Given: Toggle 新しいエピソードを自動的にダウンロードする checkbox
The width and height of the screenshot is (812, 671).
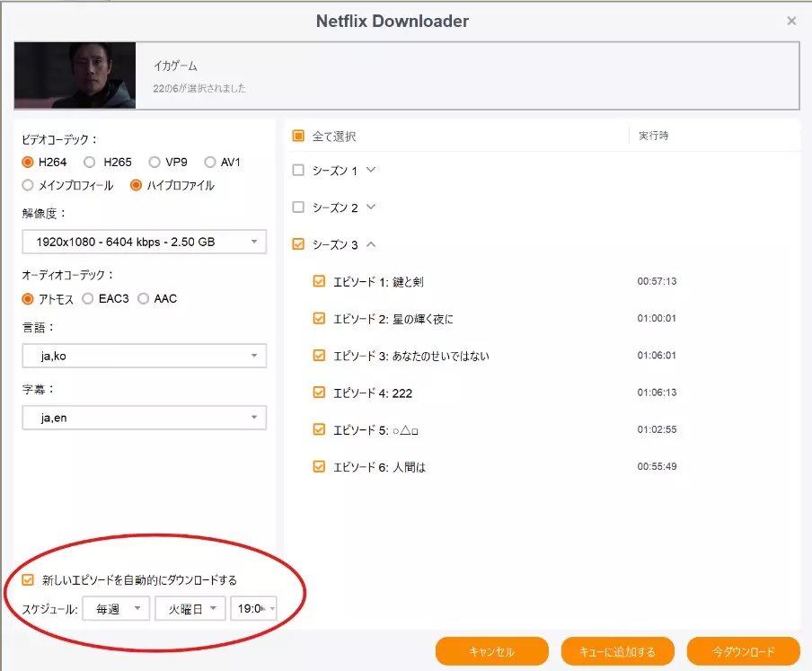Looking at the screenshot, I should coord(28,580).
